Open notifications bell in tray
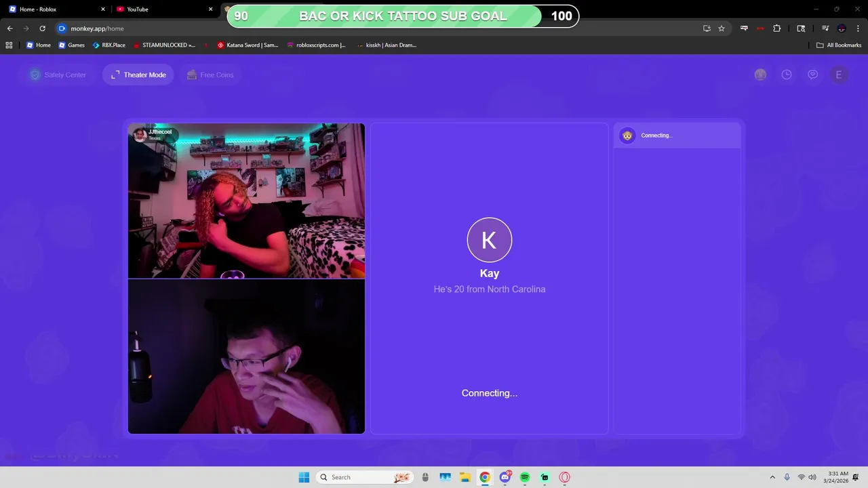This screenshot has width=868, height=488. click(x=856, y=477)
